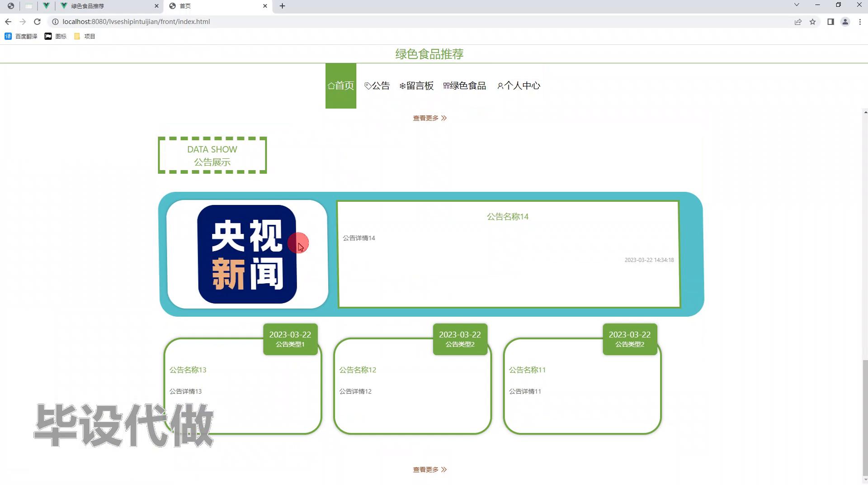Open the 个人中心 navigation item
Screen dimensions: 868x485
click(519, 86)
